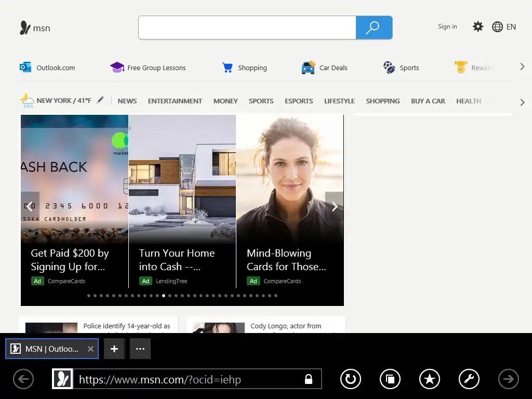Open Free Group Lessons link

156,68
